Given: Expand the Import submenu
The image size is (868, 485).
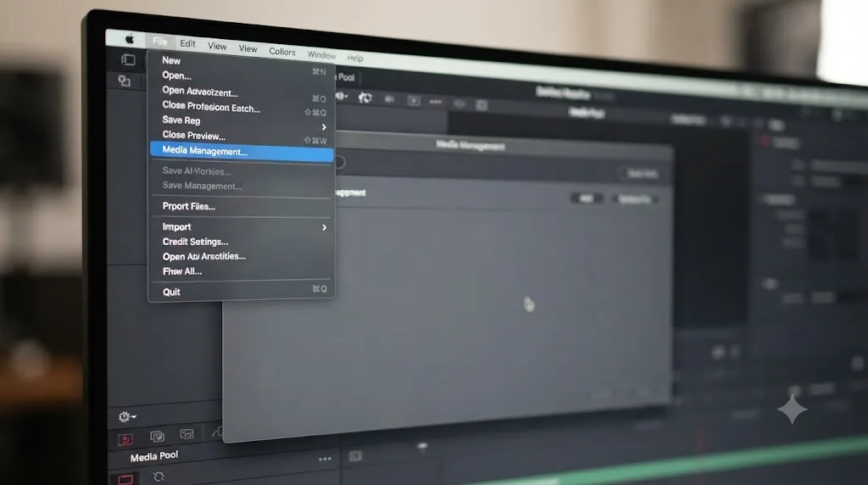Looking at the screenshot, I should pyautogui.click(x=242, y=227).
